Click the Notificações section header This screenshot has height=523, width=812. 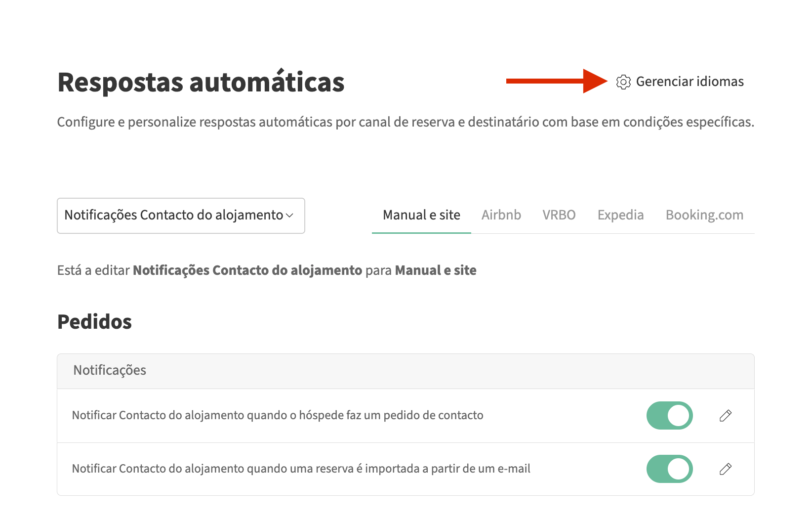(x=110, y=371)
